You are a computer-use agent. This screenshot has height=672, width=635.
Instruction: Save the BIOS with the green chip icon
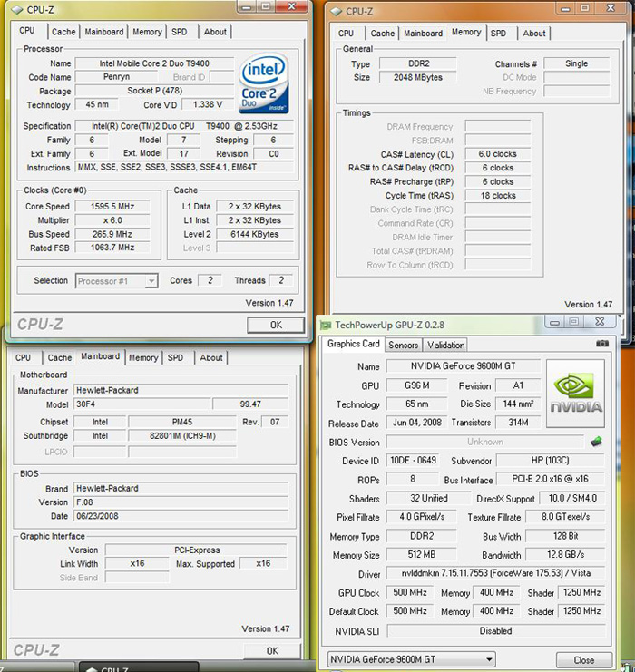click(596, 442)
